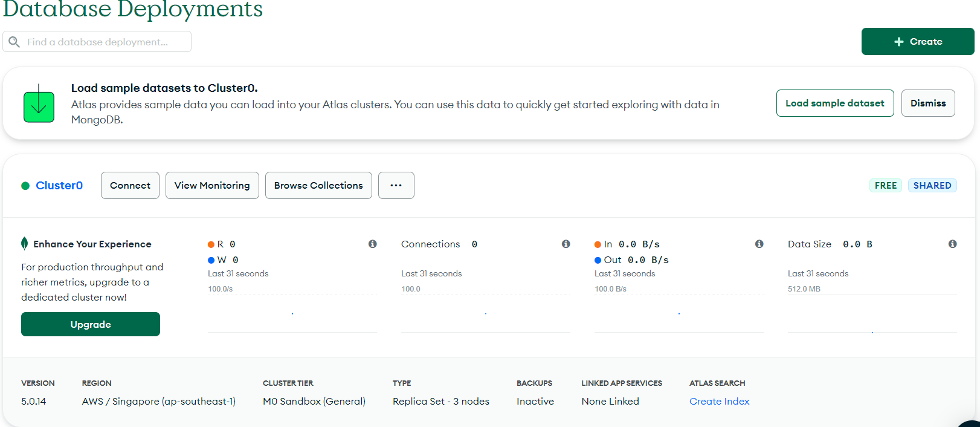The height and width of the screenshot is (427, 980).
Task: Click the search magnifier icon
Action: coord(15,42)
